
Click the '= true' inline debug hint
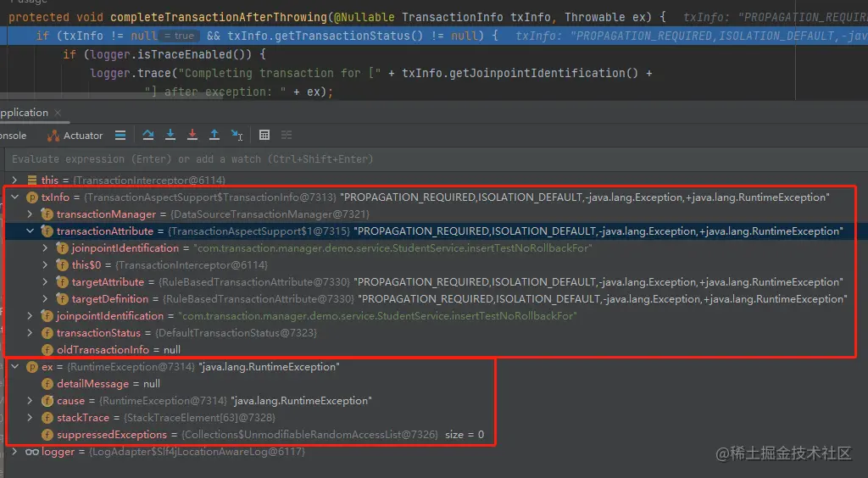[179, 36]
